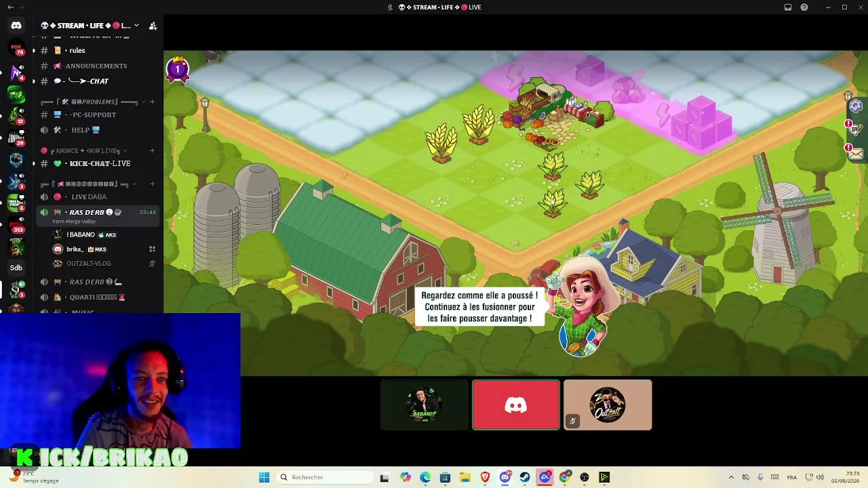
Task: Open Windows Start menu
Action: [264, 477]
